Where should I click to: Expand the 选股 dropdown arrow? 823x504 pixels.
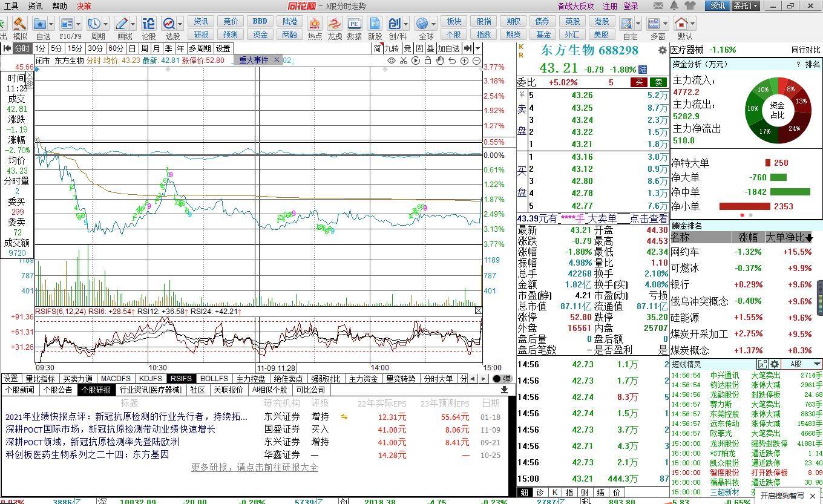click(180, 24)
